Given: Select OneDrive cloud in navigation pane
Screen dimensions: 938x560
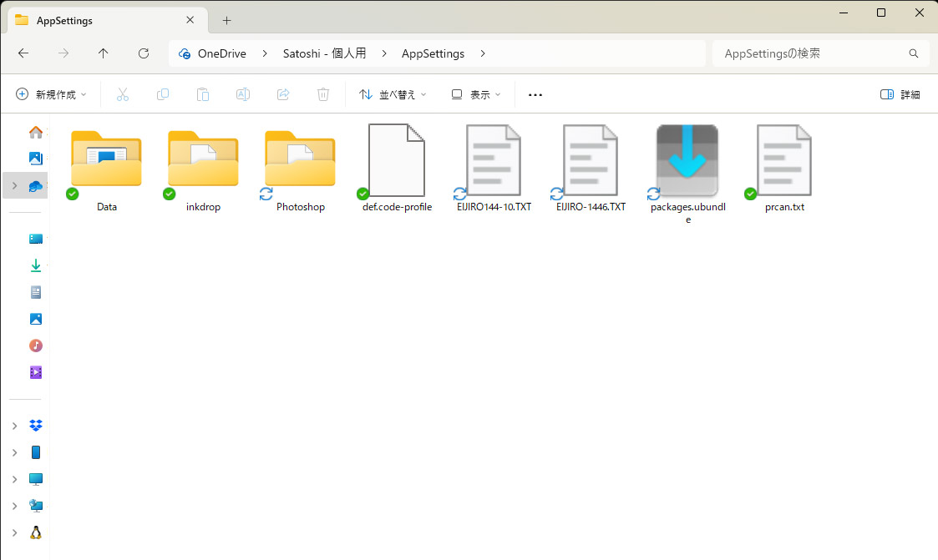Looking at the screenshot, I should pyautogui.click(x=36, y=186).
